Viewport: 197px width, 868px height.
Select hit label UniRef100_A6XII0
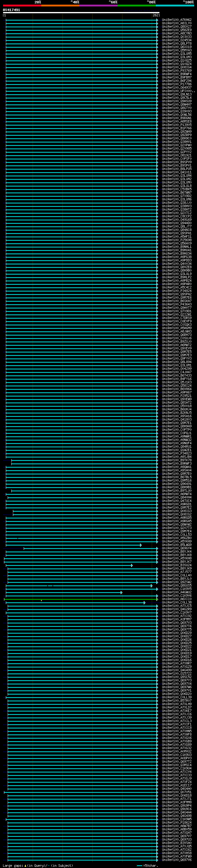click(x=177, y=599)
